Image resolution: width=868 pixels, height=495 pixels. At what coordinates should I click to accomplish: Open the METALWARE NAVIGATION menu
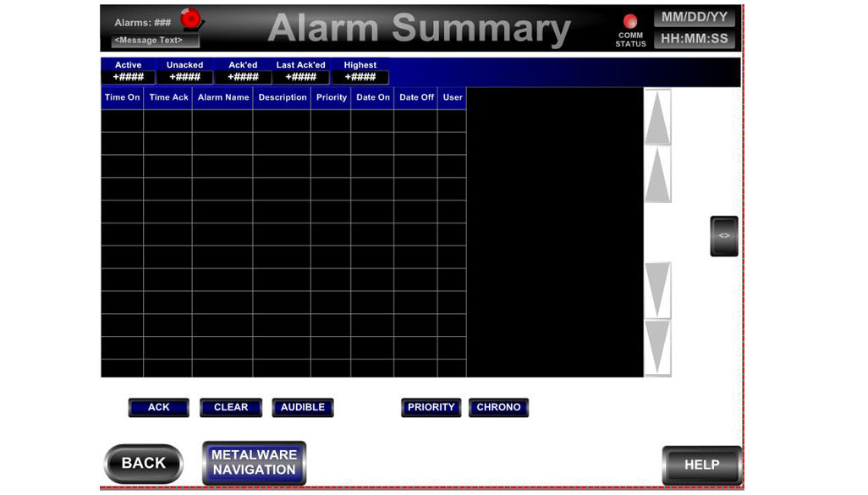254,463
